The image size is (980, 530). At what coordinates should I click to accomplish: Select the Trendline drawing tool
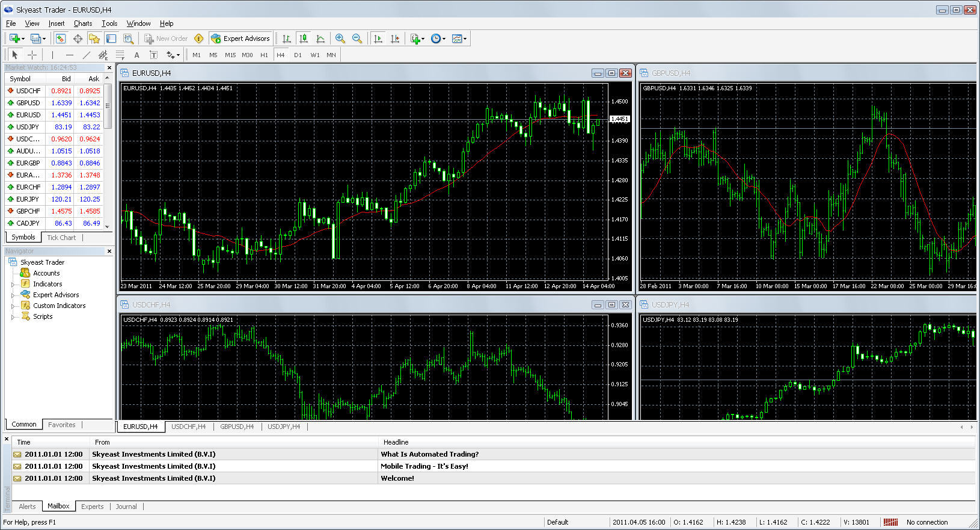pos(87,55)
